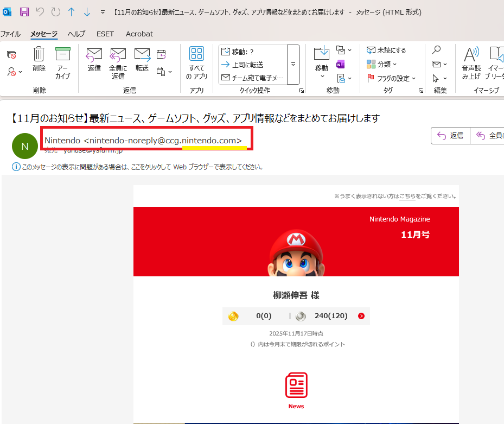Send to OneNote via purple icon
This screenshot has height=424, width=504.
[341, 65]
